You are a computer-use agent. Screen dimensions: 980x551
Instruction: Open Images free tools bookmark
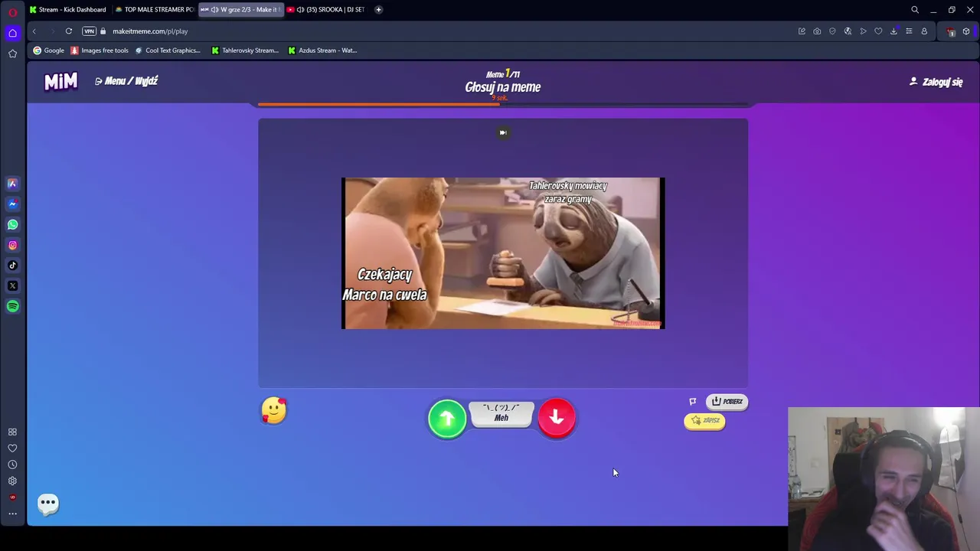click(x=100, y=51)
